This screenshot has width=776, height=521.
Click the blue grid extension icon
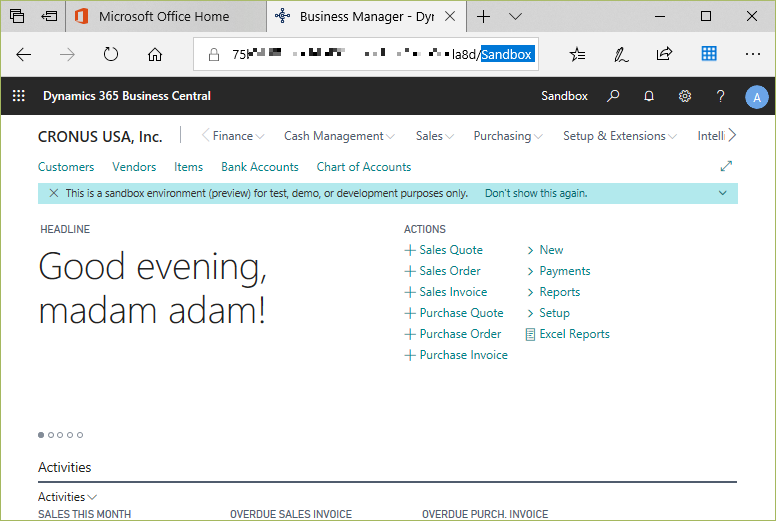click(x=709, y=53)
